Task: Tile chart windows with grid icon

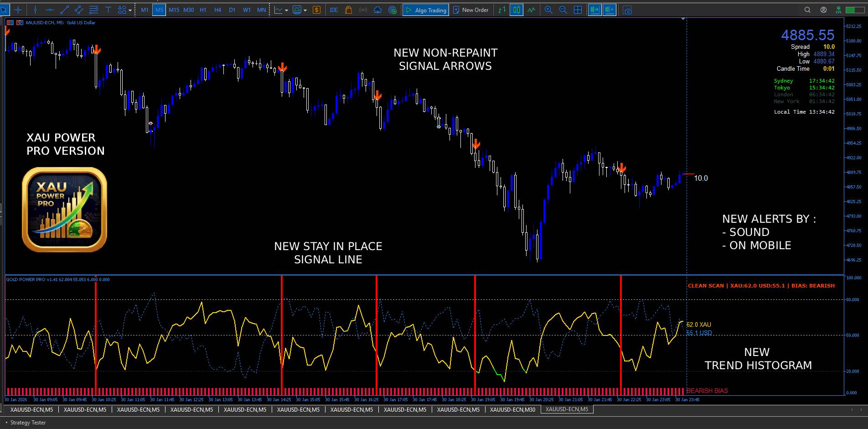Action: [578, 10]
